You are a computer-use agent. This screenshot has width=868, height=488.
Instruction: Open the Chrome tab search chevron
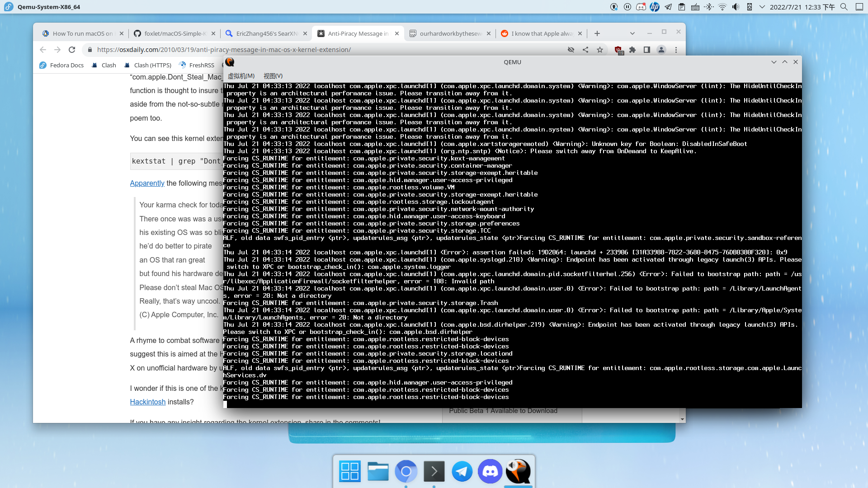point(632,33)
